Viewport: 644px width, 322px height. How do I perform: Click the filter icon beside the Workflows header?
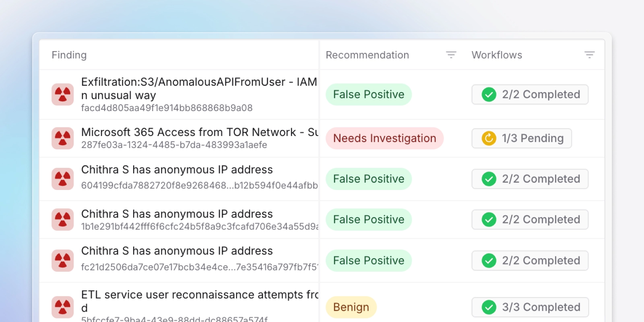[x=590, y=54]
